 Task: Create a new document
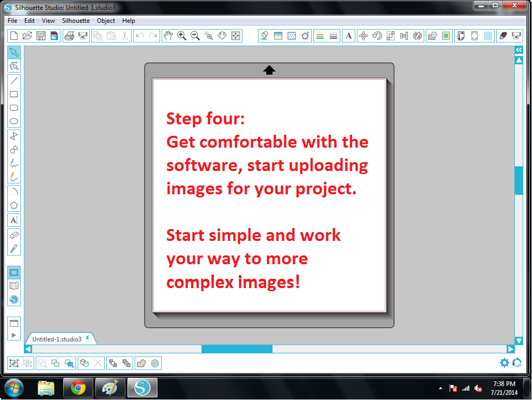[14, 36]
